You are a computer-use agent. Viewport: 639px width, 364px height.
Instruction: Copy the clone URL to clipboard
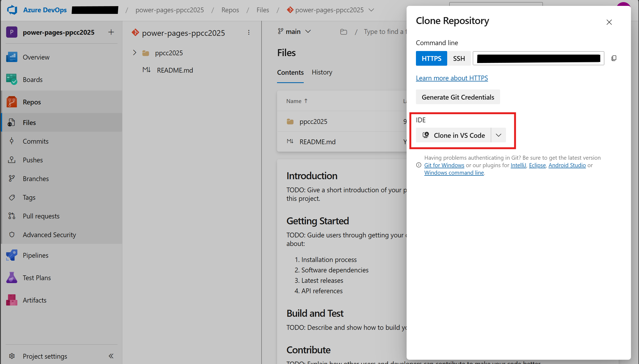pyautogui.click(x=614, y=58)
